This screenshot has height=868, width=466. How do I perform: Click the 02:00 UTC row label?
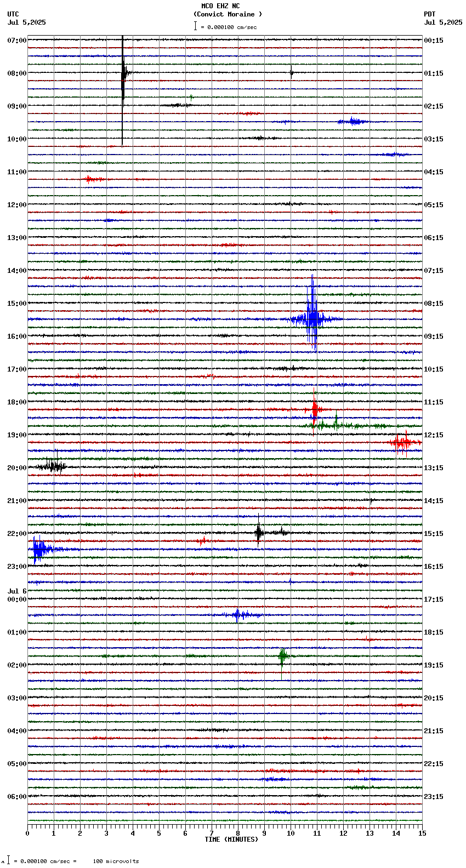(x=17, y=665)
